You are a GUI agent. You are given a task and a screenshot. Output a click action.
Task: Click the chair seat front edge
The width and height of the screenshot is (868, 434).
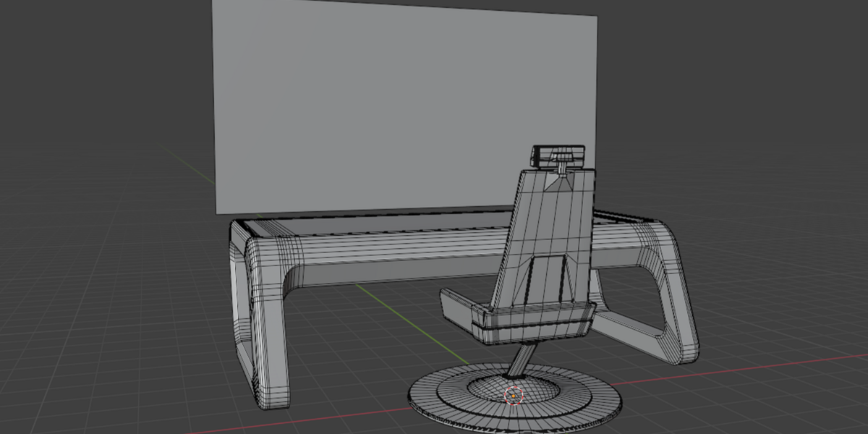pyautogui.click(x=533, y=323)
